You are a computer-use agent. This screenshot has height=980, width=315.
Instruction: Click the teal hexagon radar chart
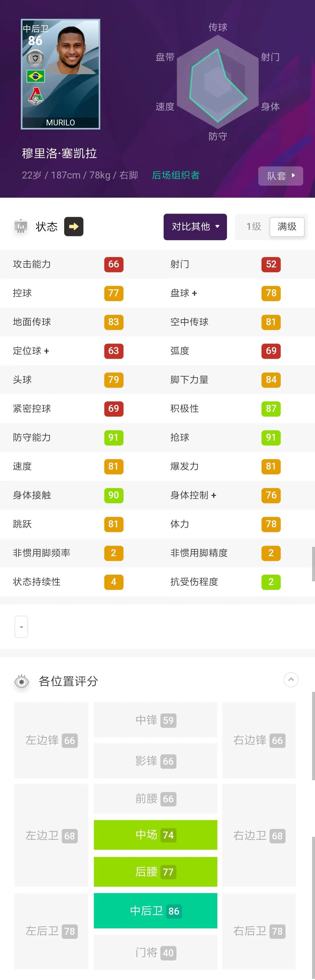218,82
